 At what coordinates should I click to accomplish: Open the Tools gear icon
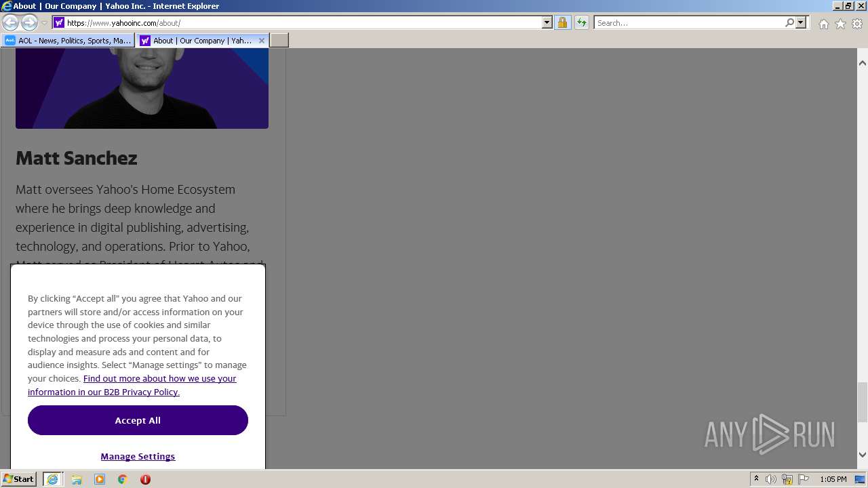(x=857, y=24)
